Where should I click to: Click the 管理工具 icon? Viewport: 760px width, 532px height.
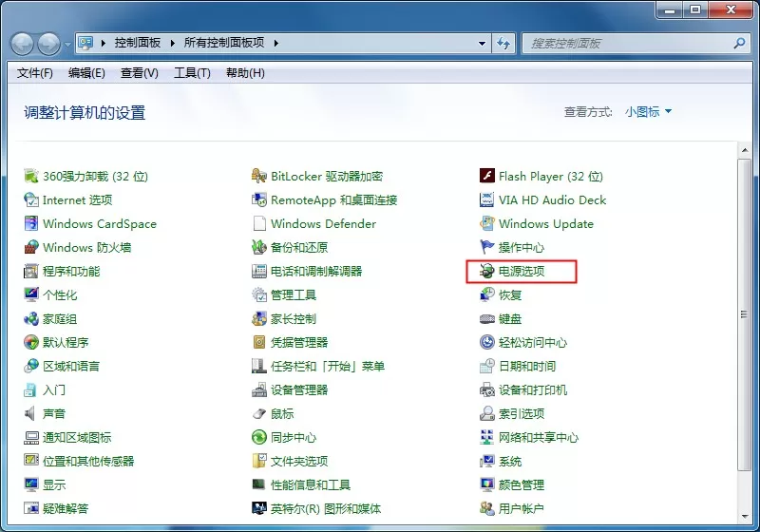coord(259,294)
